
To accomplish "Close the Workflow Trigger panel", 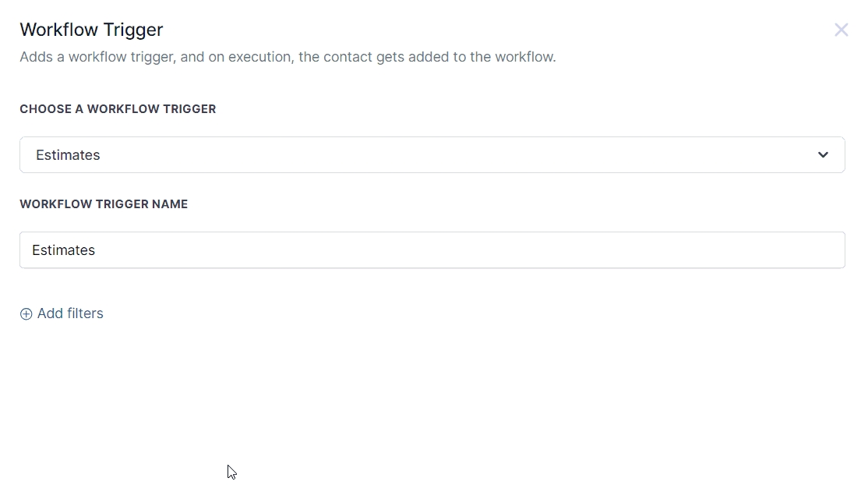I will pyautogui.click(x=841, y=30).
